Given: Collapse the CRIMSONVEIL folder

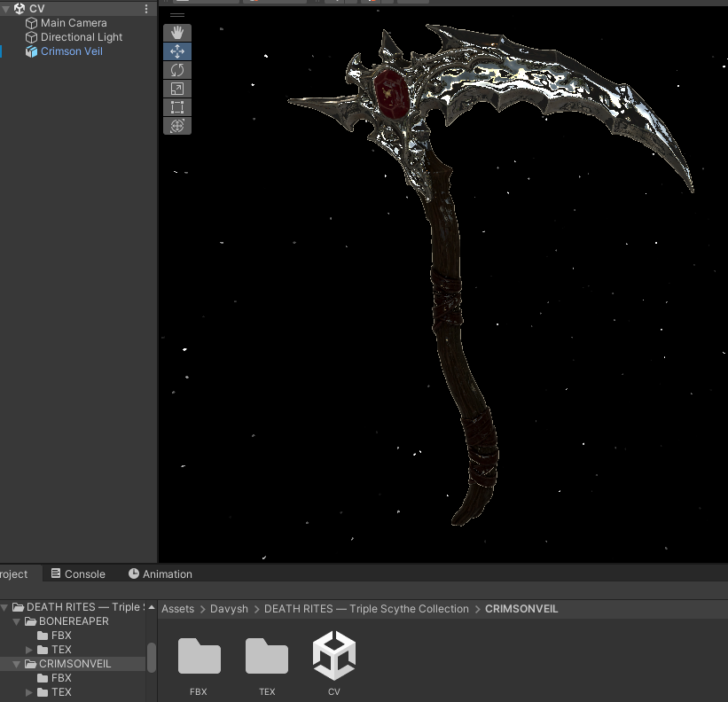Looking at the screenshot, I should (x=17, y=664).
